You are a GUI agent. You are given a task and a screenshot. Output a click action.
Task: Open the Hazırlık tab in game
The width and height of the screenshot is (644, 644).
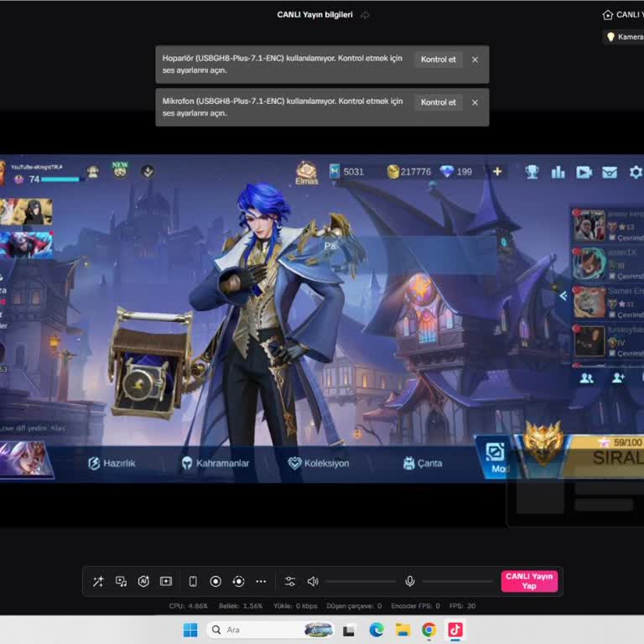pyautogui.click(x=112, y=463)
